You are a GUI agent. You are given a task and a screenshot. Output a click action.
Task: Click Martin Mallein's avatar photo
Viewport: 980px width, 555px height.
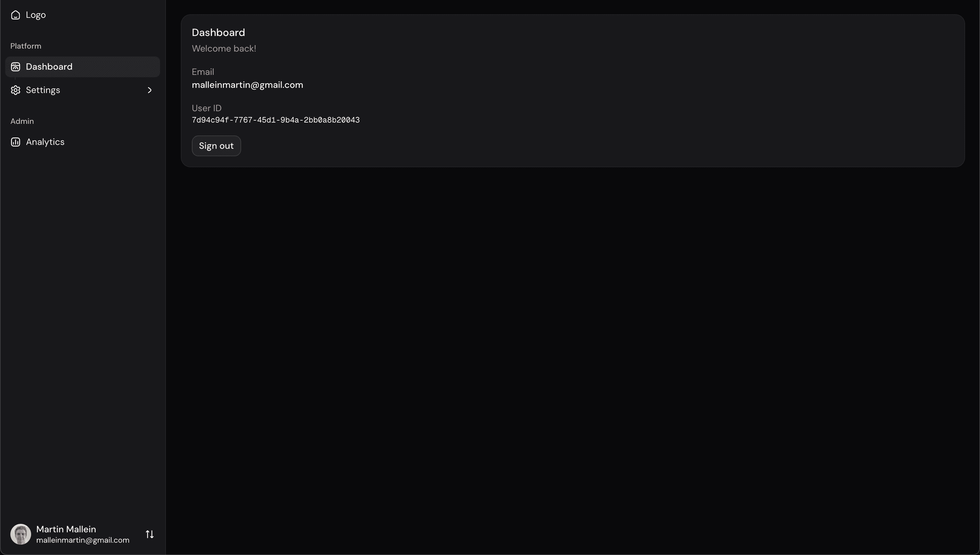pos(20,534)
